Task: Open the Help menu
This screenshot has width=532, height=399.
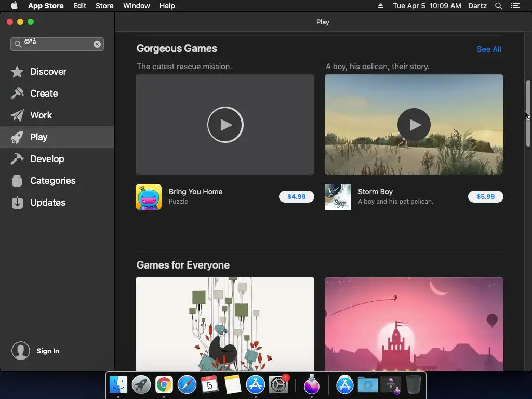Action: coord(167,6)
